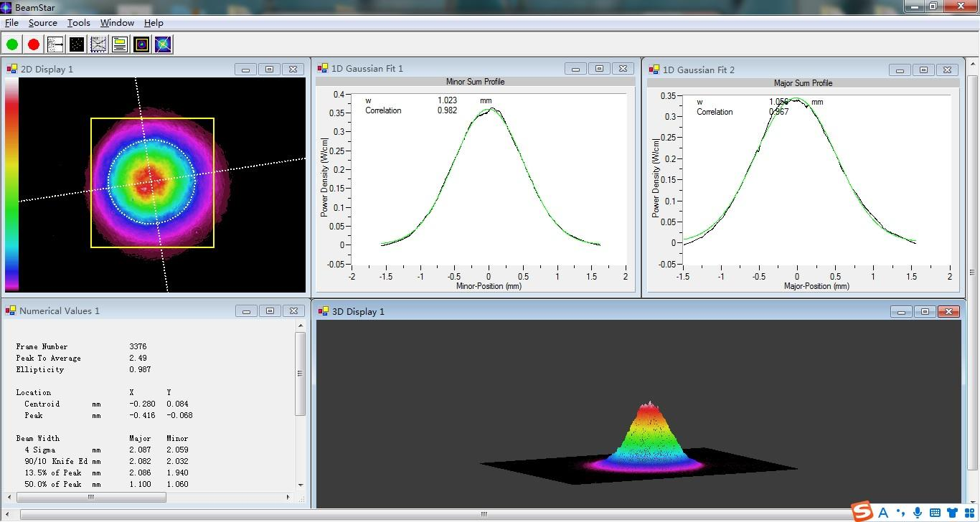Image resolution: width=980 pixels, height=522 pixels.
Task: Minimize the 3D Display 1 window
Action: point(901,312)
